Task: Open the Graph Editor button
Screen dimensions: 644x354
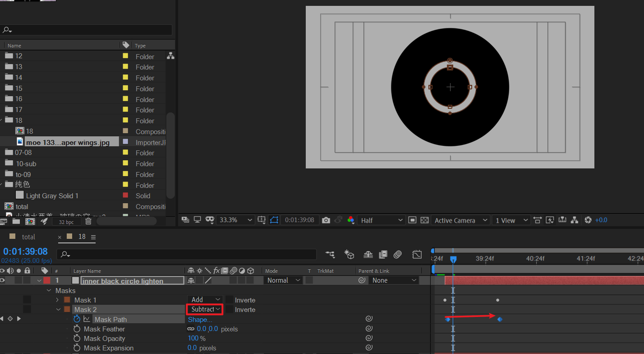Action: coord(417,255)
